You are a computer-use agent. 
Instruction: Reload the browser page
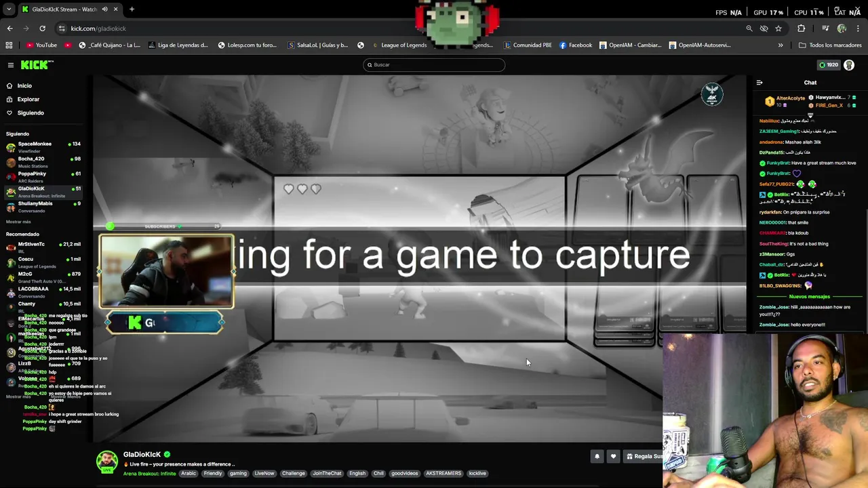[42, 28]
